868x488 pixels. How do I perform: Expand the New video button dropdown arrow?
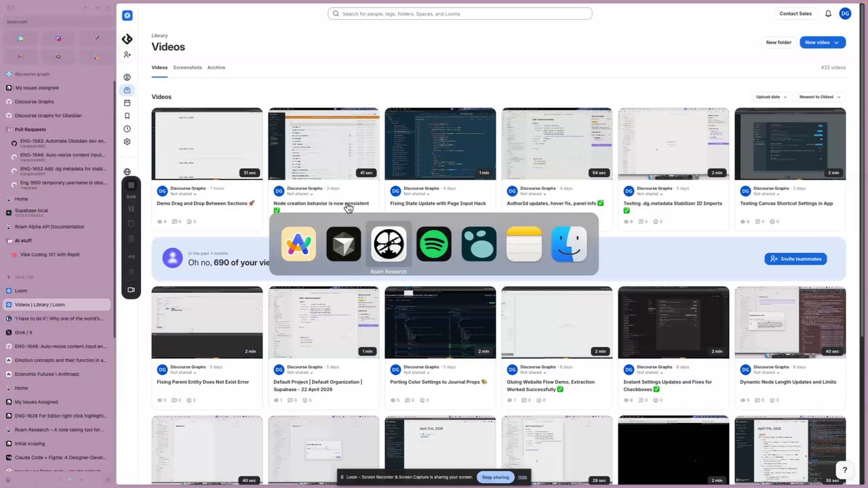point(837,42)
